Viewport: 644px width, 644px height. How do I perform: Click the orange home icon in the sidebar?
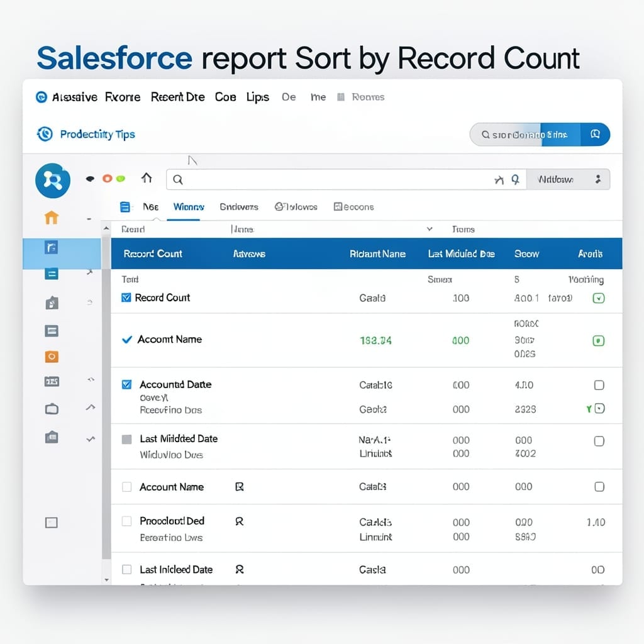[52, 218]
